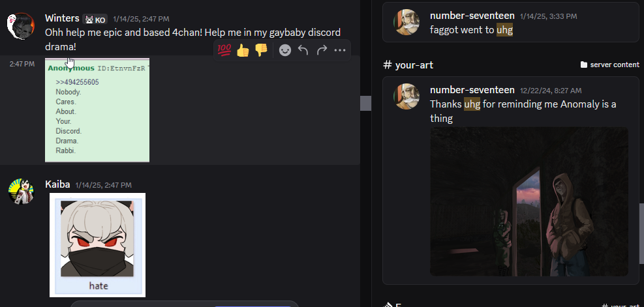Viewport: 644px width, 307px height.
Task: React with thumbs down emoji
Action: [261, 50]
